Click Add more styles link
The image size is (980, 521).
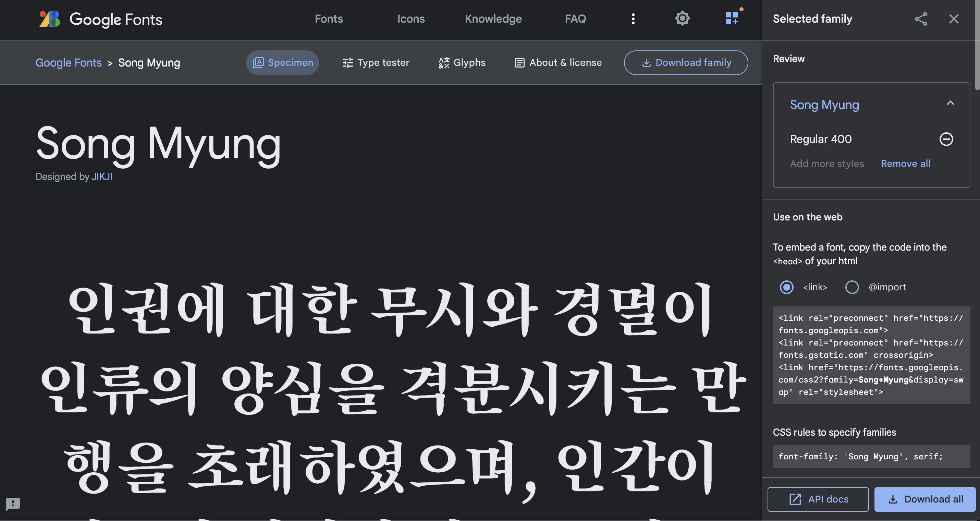pyautogui.click(x=827, y=163)
